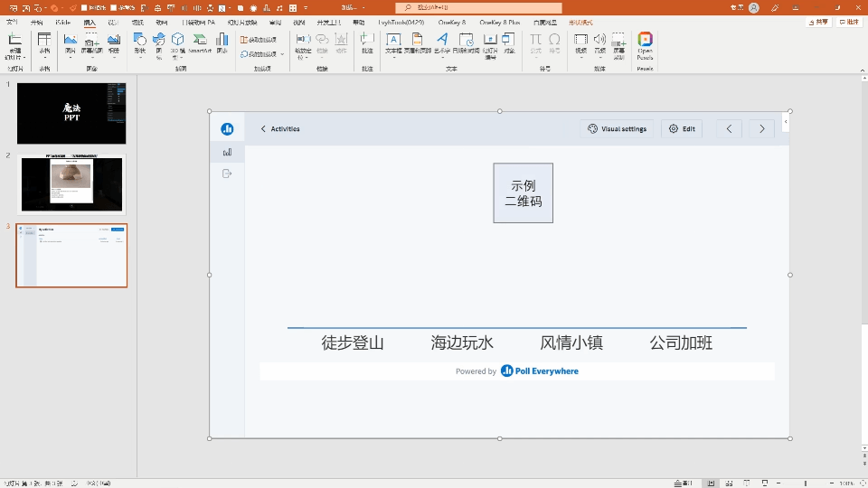868x488 pixels.
Task: Click the user account avatar
Action: pos(753,8)
